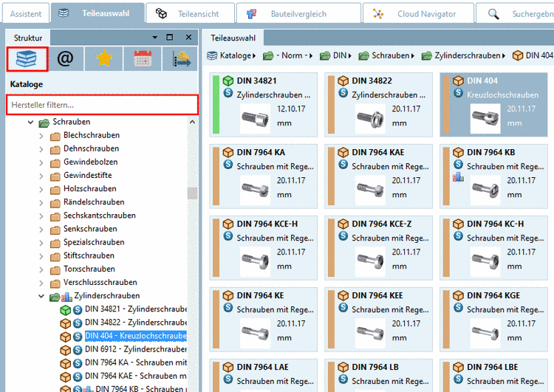The width and height of the screenshot is (554, 392).
Task: Open the DIN 7964 KA card
Action: [x=264, y=176]
